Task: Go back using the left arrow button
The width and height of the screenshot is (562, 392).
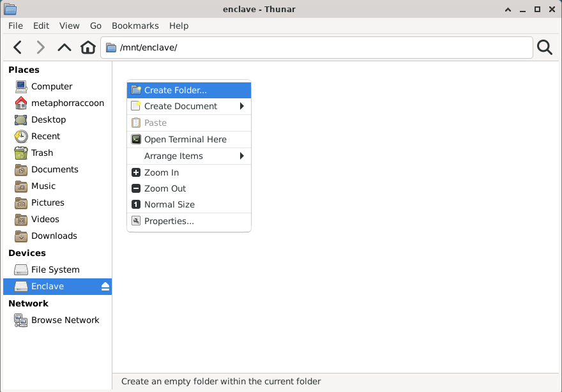Action: tap(18, 47)
